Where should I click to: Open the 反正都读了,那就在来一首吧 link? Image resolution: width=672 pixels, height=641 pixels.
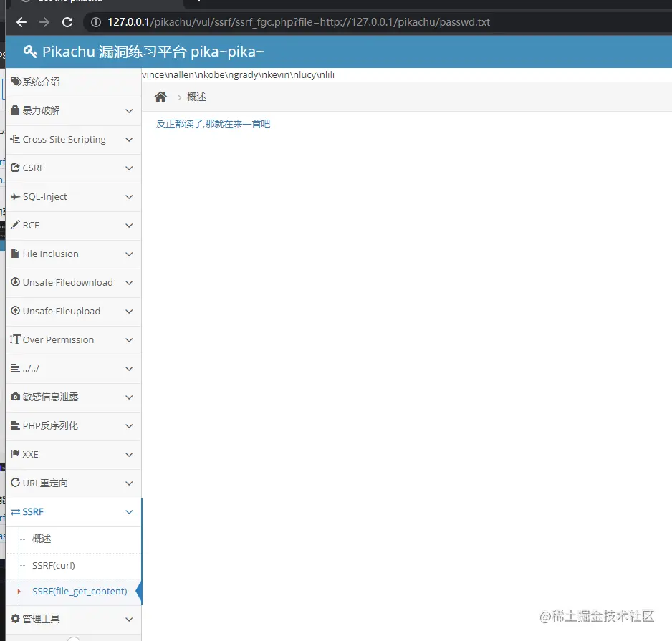pyautogui.click(x=213, y=124)
